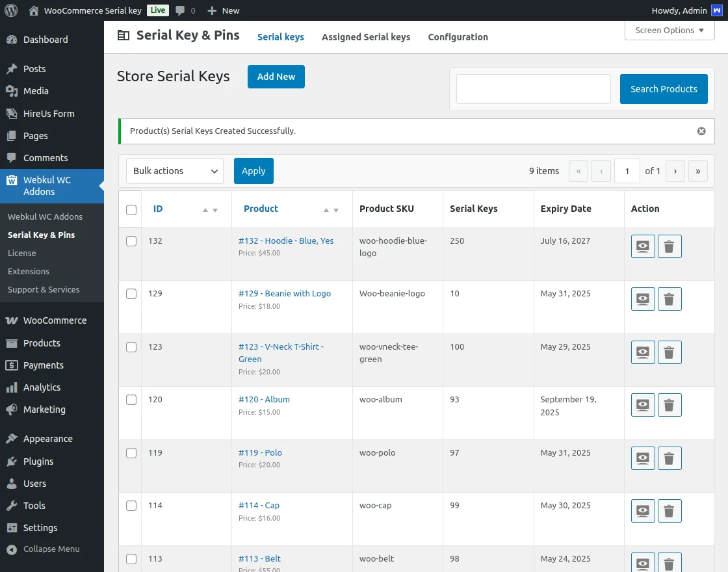Click the WordPress logo in admin bar

pyautogui.click(x=10, y=10)
